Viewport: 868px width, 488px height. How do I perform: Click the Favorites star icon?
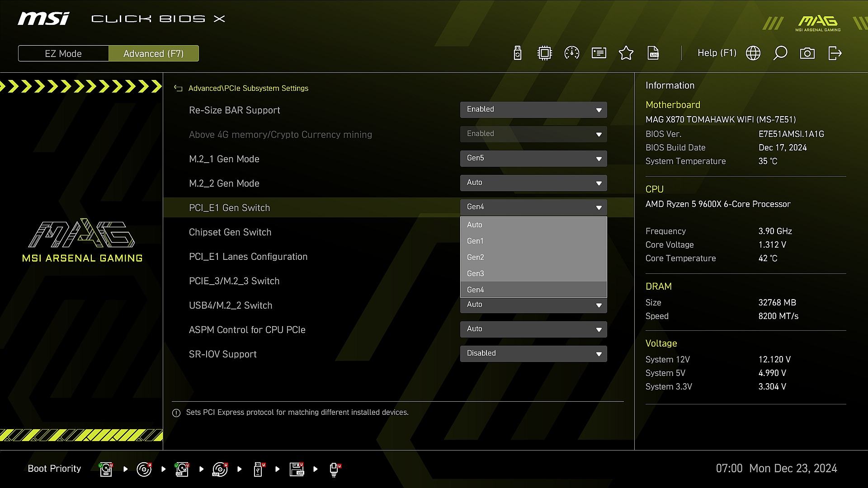pyautogui.click(x=626, y=53)
